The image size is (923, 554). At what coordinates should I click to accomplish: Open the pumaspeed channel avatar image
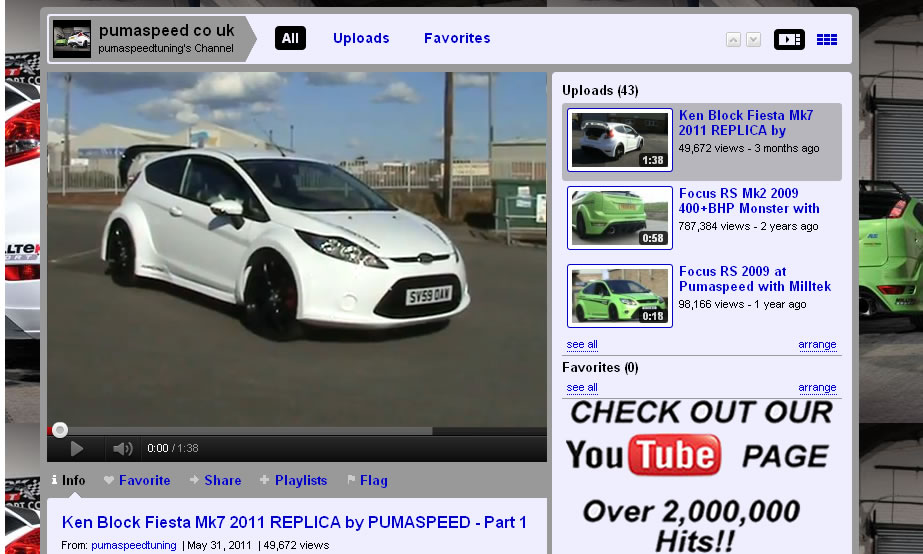pos(72,39)
